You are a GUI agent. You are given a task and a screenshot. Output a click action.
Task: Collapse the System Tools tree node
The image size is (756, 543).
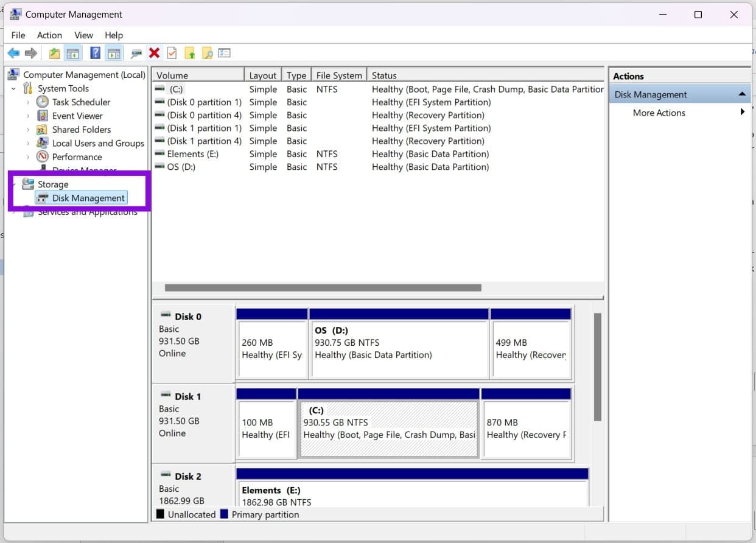coord(13,88)
